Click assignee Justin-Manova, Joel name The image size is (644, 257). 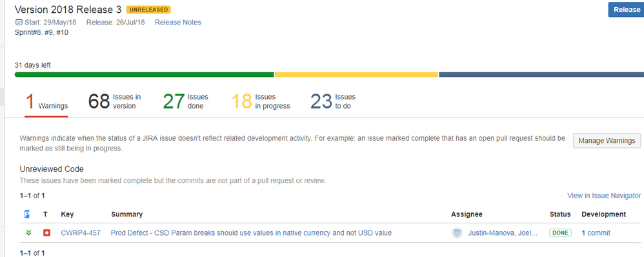click(503, 232)
